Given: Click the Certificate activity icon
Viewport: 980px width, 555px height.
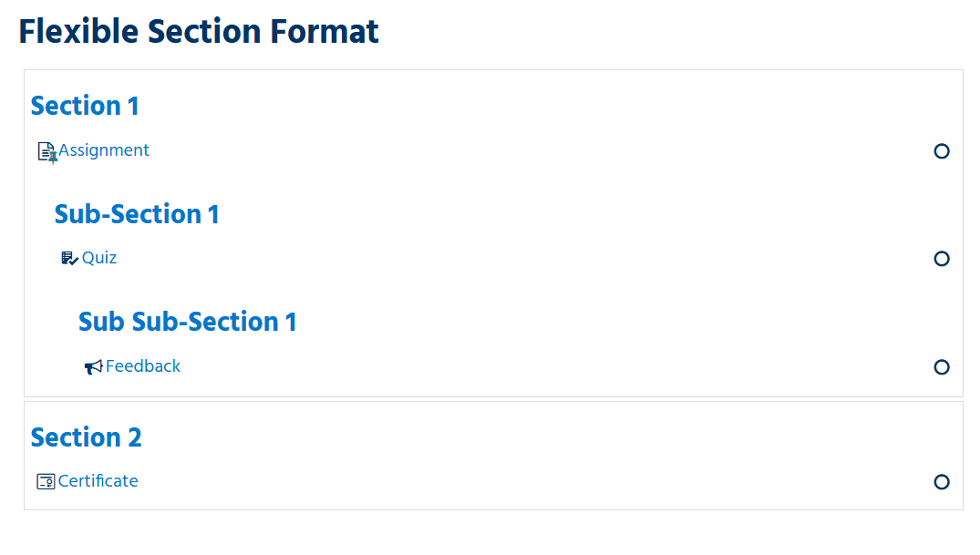Looking at the screenshot, I should tap(46, 481).
